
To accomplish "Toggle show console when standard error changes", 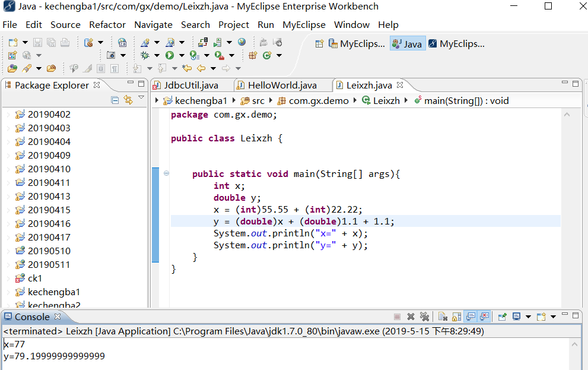I will tap(484, 317).
